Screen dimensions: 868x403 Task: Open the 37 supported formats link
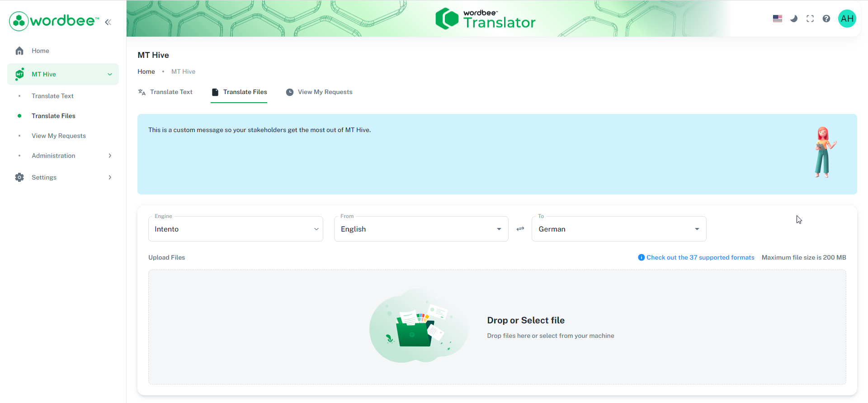point(700,257)
